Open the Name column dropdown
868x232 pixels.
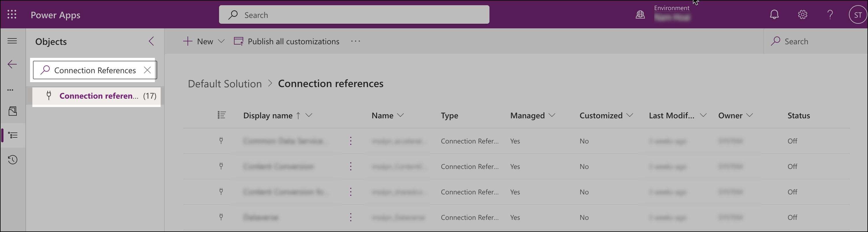pos(400,115)
